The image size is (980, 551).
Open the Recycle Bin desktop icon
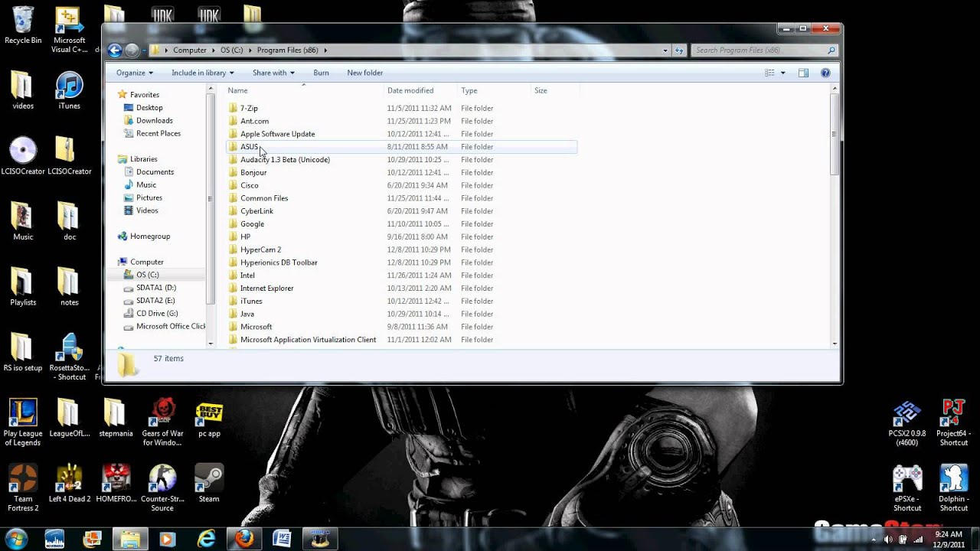click(23, 25)
